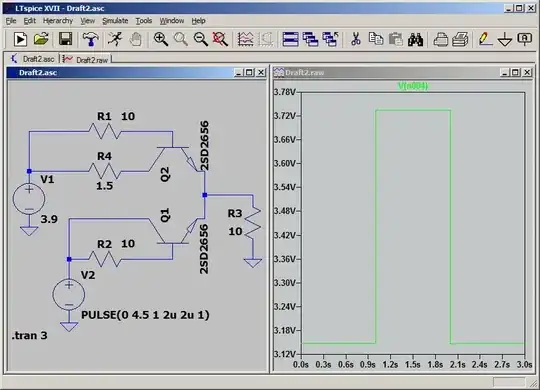Click the R2 resistor label
This screenshot has width=540, height=390.
click(104, 244)
